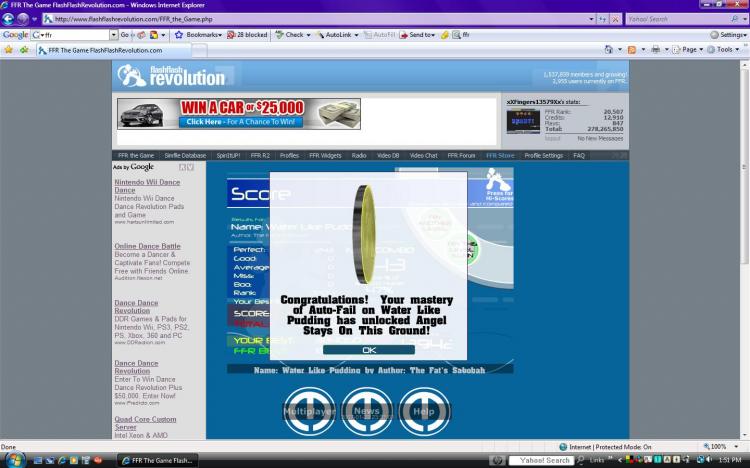
Task: Open FFR the Game nav item
Action: coord(136,156)
